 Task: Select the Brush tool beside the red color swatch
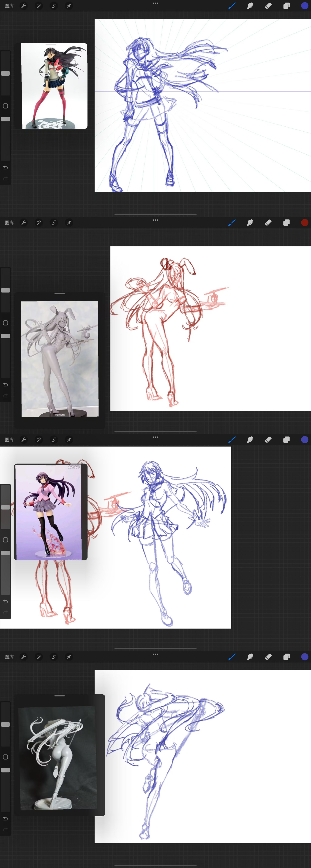232,223
